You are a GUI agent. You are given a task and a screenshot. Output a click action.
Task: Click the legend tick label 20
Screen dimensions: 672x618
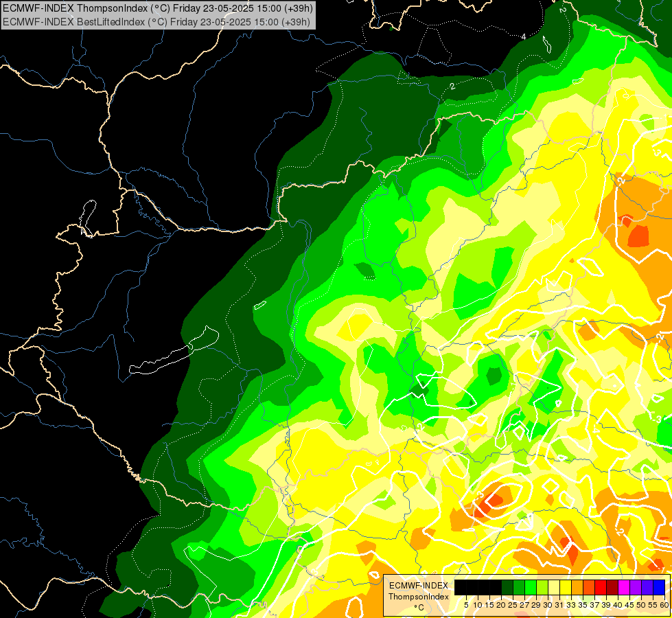pyautogui.click(x=501, y=605)
